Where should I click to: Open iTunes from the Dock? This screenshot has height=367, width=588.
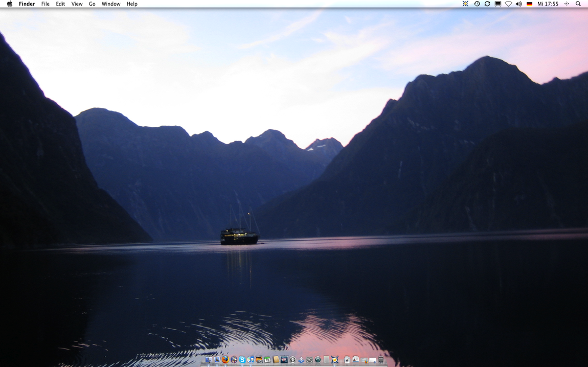pos(251,360)
